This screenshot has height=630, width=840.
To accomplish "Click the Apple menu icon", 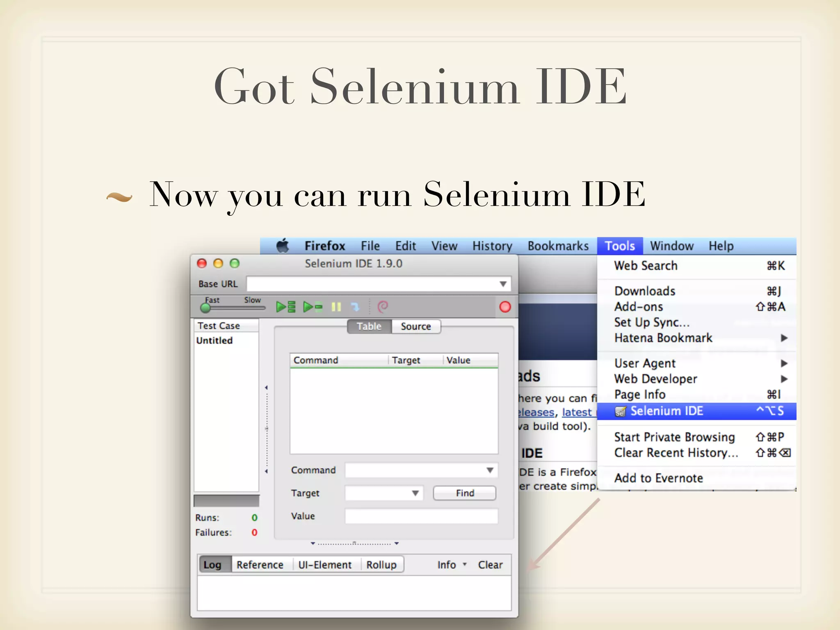I will click(x=283, y=246).
